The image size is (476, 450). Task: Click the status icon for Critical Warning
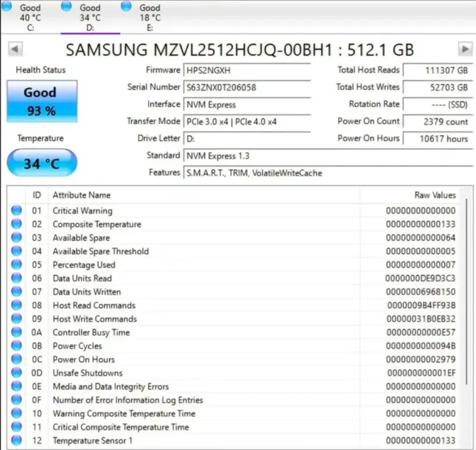(x=17, y=211)
